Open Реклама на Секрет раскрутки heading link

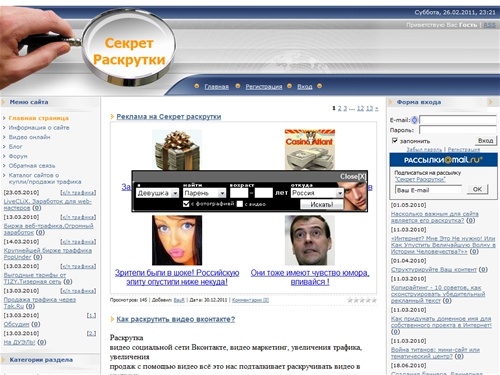[169, 117]
